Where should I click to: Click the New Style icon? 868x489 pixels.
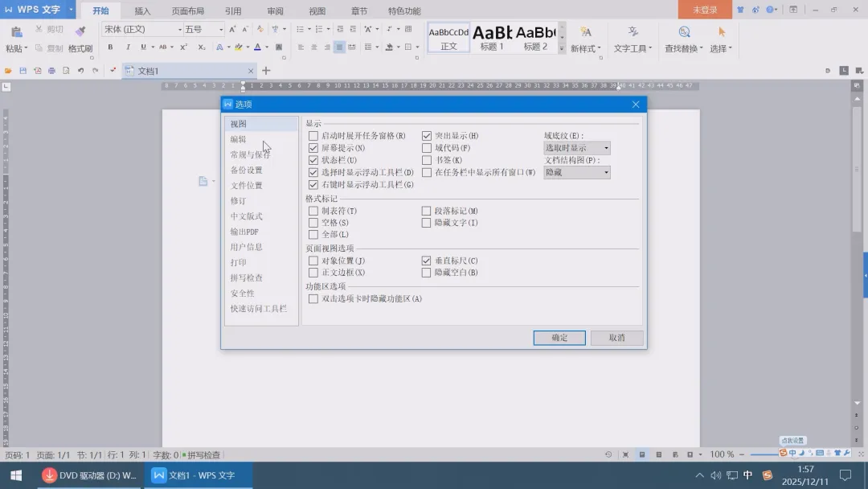(x=586, y=32)
